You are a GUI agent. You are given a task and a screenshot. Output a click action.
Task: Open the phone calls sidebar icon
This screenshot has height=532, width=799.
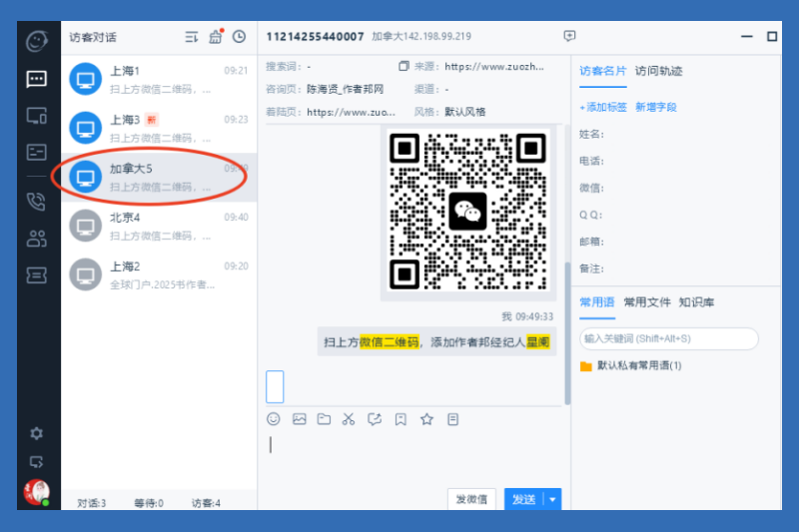click(x=37, y=201)
